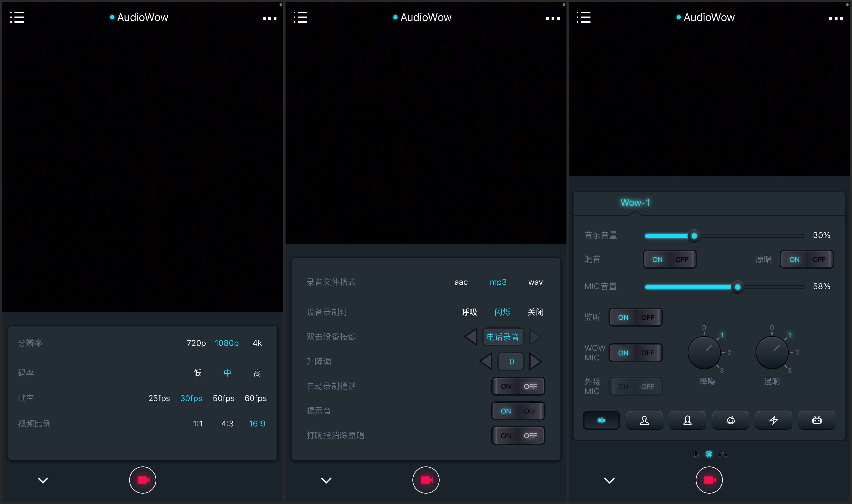Select the lightning bolt voice effect icon
The width and height of the screenshot is (852, 504).
coord(773,421)
